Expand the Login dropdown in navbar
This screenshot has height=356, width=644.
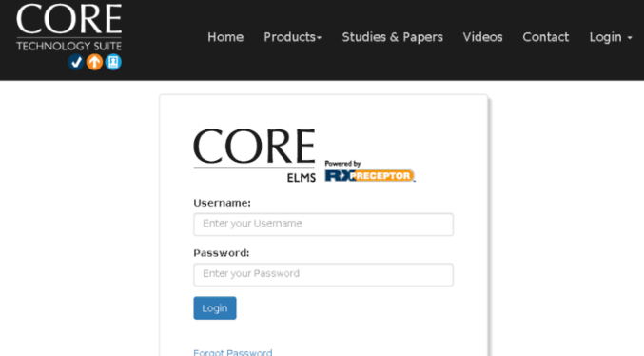coord(611,37)
